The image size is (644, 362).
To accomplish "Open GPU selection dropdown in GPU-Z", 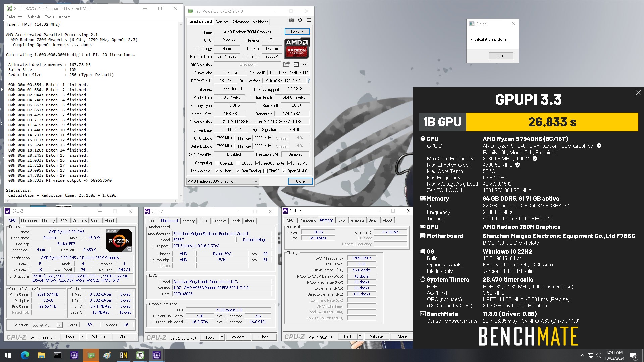I will point(222,181).
